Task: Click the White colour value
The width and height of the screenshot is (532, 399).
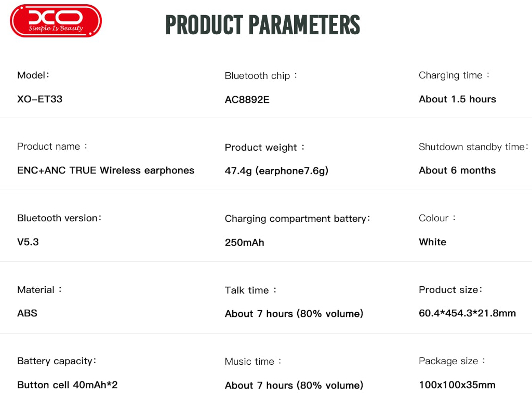Action: click(432, 242)
